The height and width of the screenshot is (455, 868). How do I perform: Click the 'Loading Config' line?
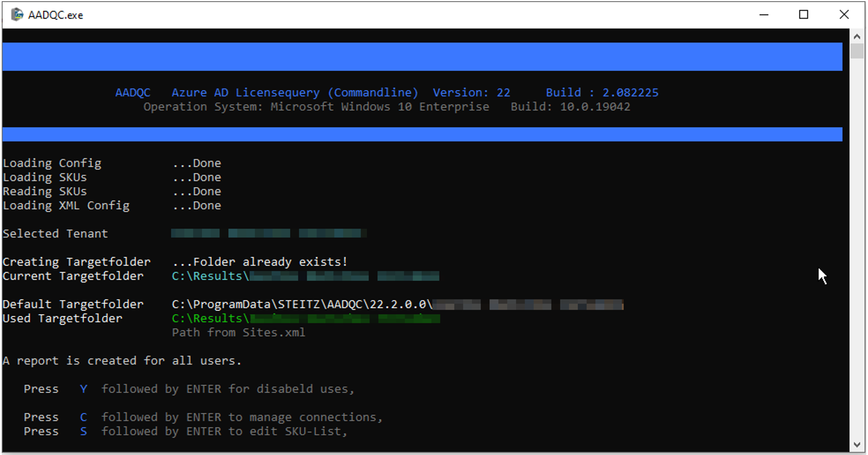[52, 163]
